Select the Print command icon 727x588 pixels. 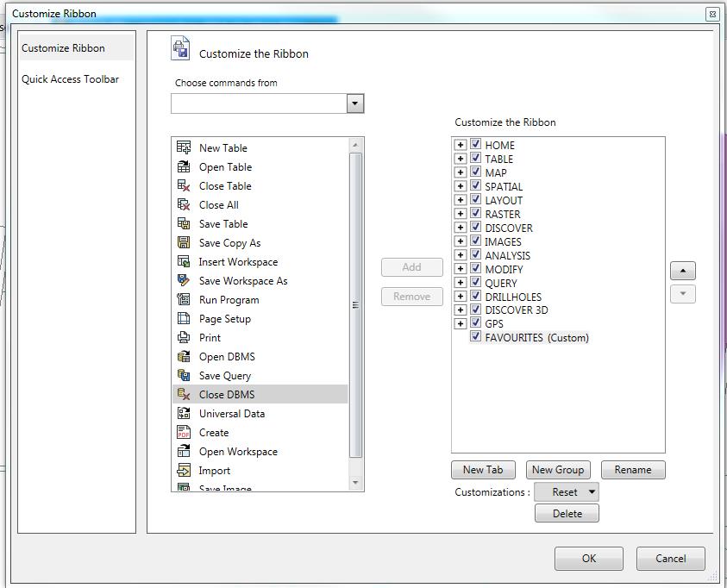pos(184,337)
